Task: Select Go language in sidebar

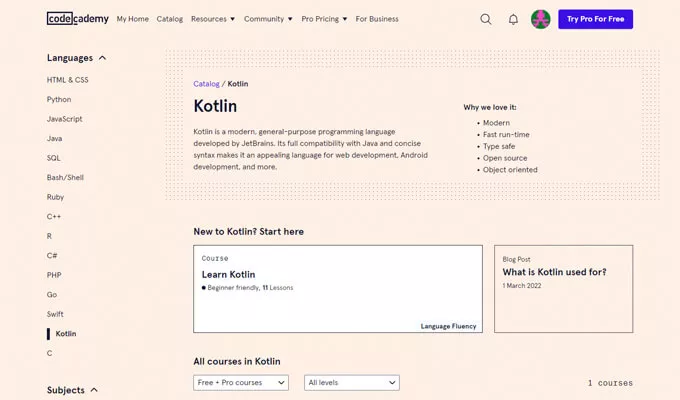Action: coord(52,295)
